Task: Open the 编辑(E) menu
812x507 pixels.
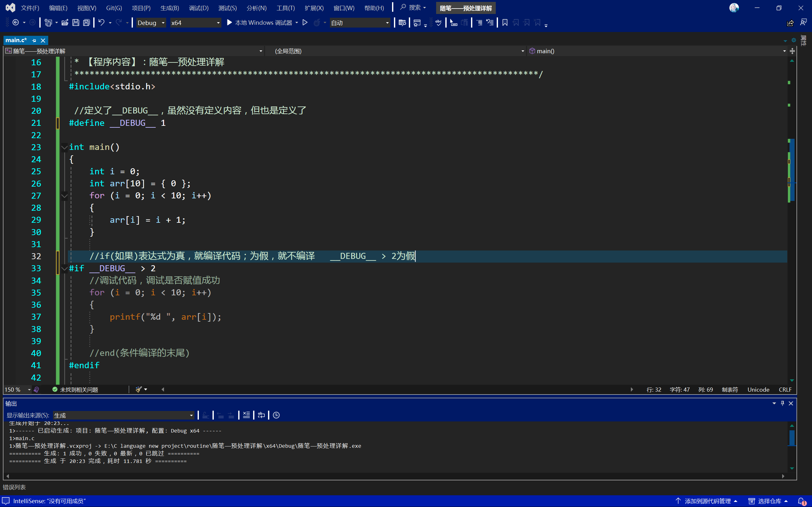Action: tap(57, 8)
